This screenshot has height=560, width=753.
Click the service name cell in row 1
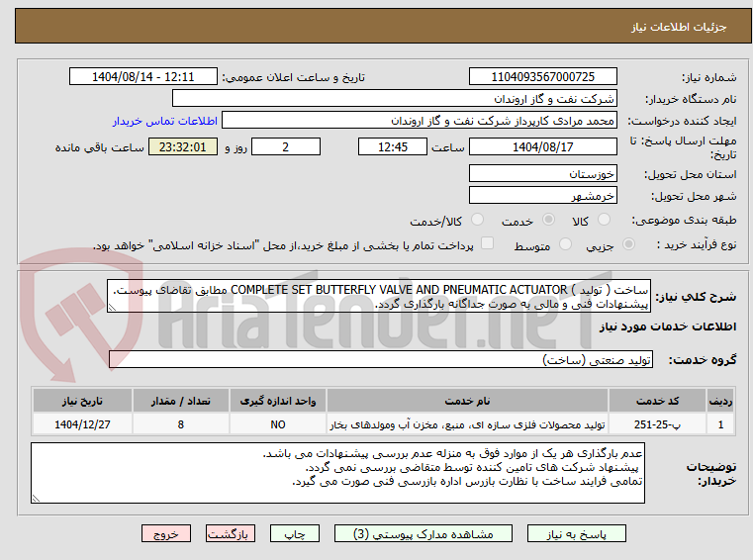coord(467,424)
